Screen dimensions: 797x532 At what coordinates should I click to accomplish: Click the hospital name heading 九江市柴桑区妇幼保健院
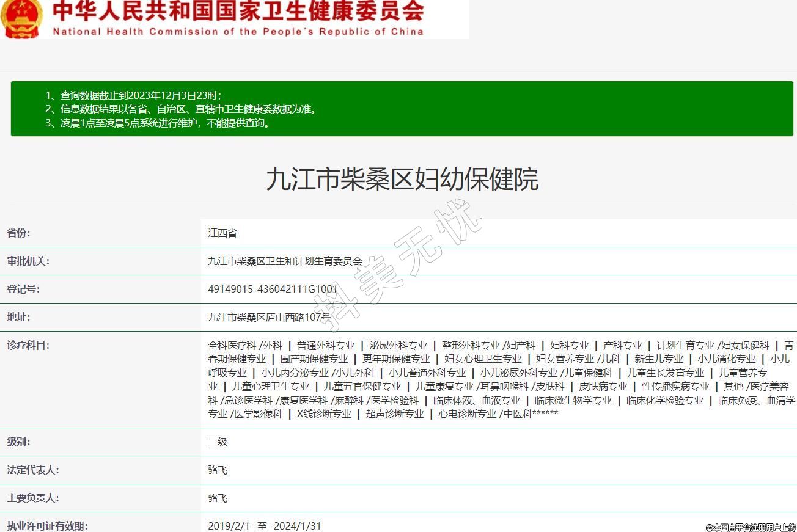tap(402, 180)
